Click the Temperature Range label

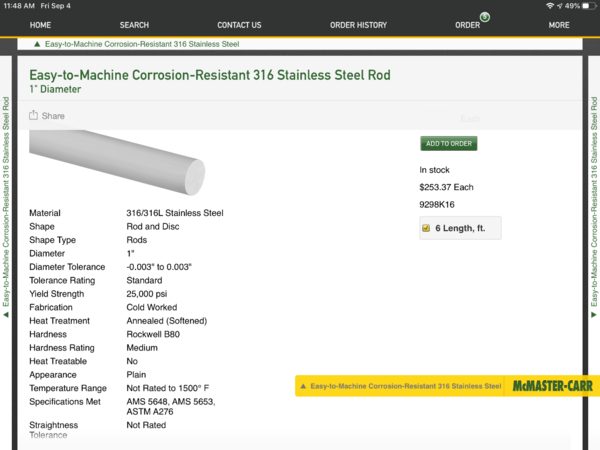pos(68,388)
